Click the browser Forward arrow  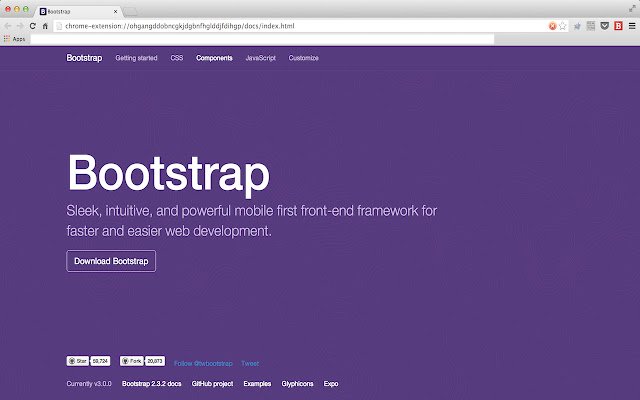click(20, 26)
